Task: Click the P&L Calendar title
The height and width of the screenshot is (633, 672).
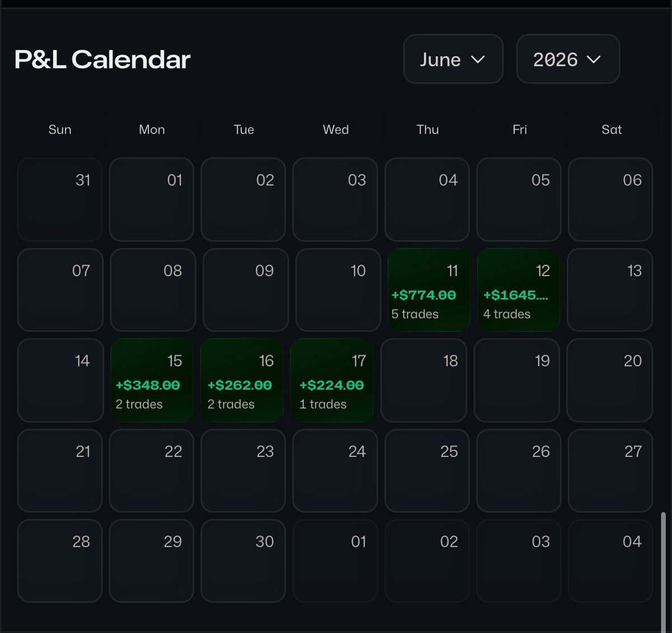Action: pyautogui.click(x=102, y=59)
